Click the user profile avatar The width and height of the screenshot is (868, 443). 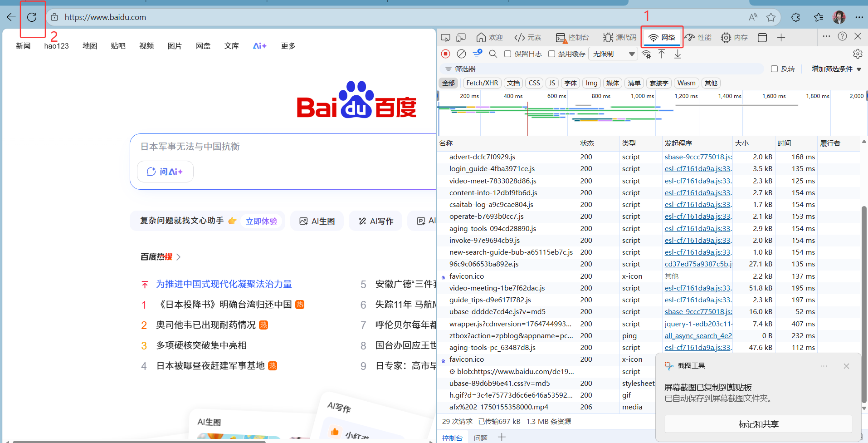(x=839, y=17)
